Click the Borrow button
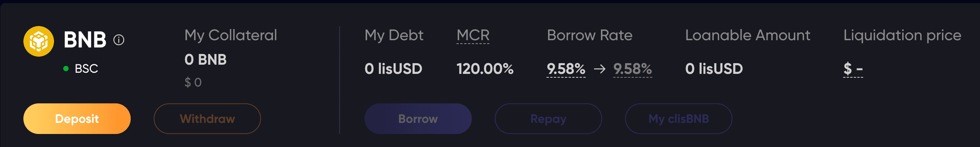This screenshot has width=980, height=147. (x=418, y=119)
